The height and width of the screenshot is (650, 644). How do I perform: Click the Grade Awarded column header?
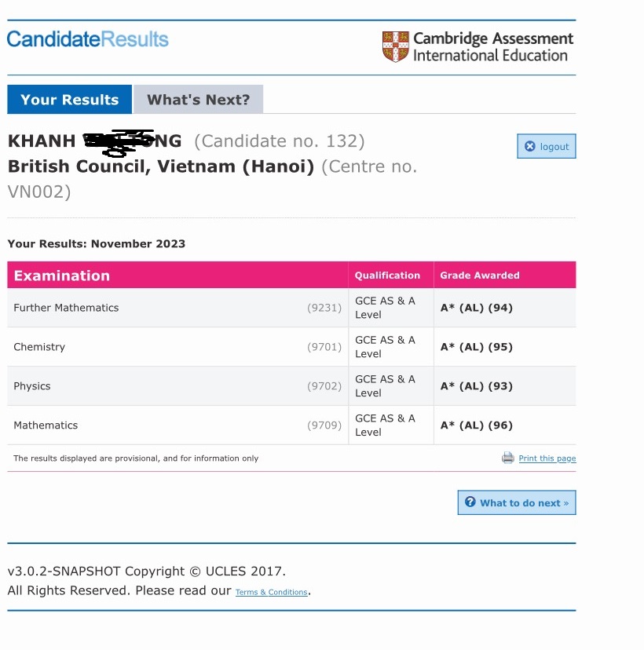click(x=479, y=276)
